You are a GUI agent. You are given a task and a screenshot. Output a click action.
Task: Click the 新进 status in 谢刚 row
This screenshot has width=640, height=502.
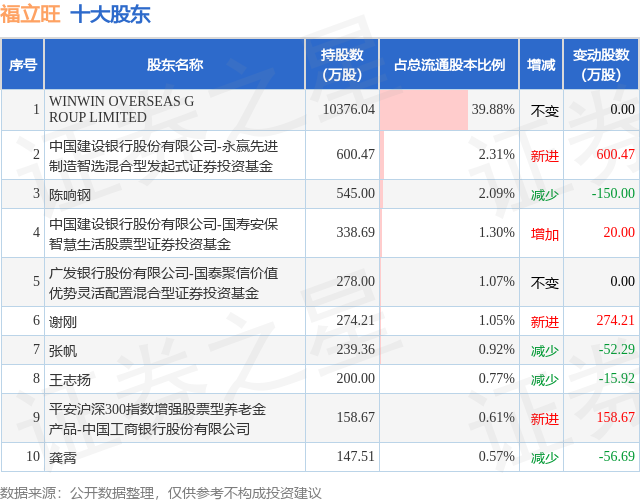[x=544, y=322]
